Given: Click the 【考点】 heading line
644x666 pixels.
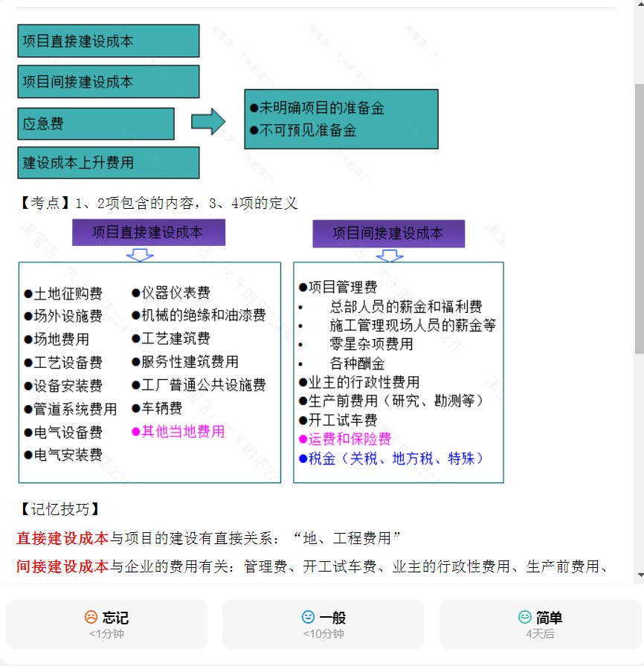Looking at the screenshot, I should click(157, 203).
